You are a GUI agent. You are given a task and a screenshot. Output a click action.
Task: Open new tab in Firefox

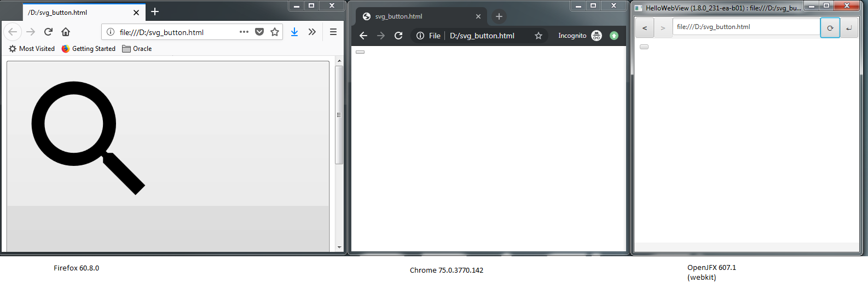(x=155, y=11)
